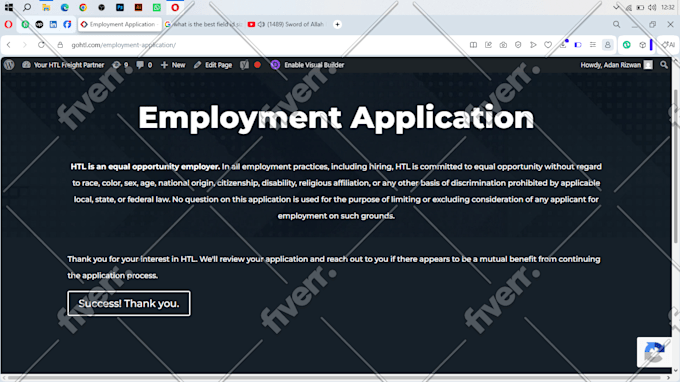This screenshot has width=680, height=382.
Task: Open the Windows Start menu
Action: click(9, 7)
